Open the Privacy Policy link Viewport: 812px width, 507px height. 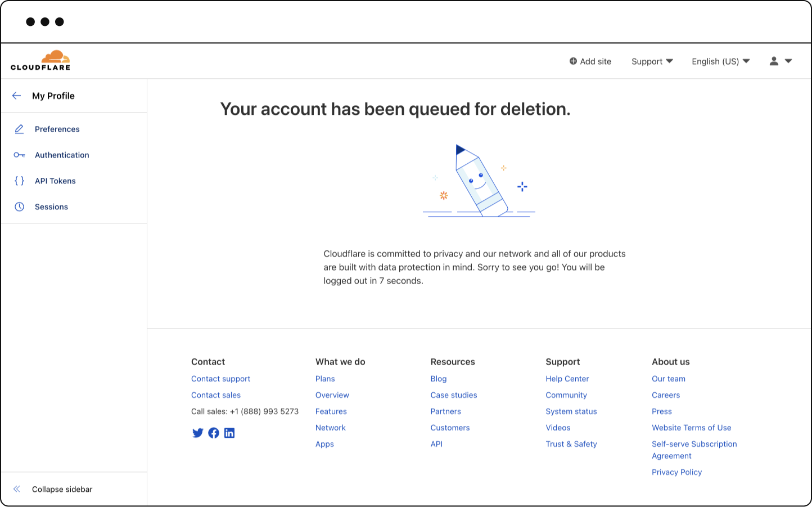[x=677, y=472]
